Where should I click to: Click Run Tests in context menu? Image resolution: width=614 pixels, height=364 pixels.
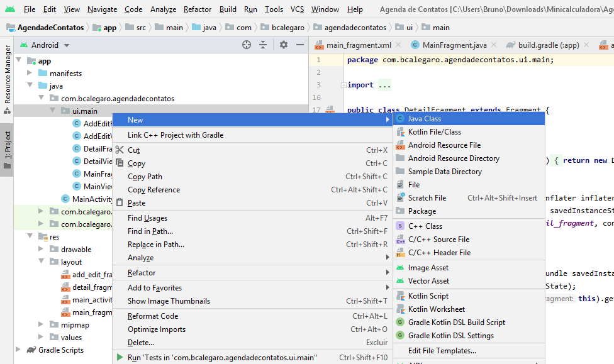[x=222, y=358]
